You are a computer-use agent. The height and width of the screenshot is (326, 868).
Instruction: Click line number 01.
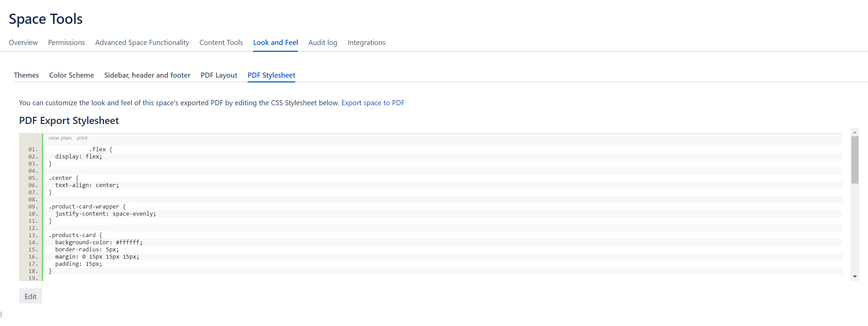[33, 149]
